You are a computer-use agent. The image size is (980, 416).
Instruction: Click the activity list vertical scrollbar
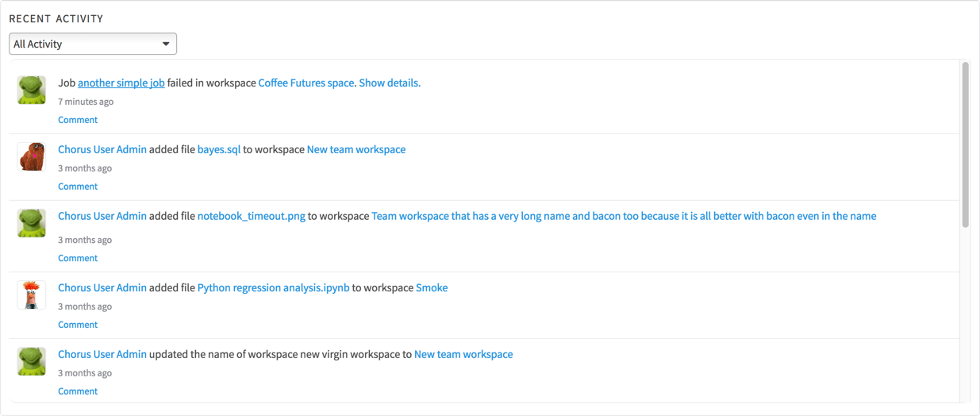coord(965,144)
